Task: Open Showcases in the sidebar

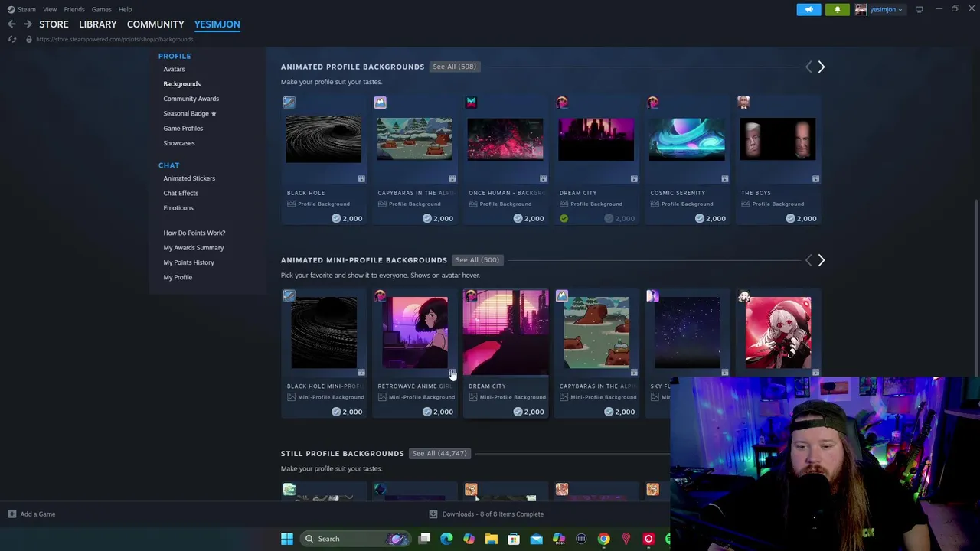Action: [179, 143]
